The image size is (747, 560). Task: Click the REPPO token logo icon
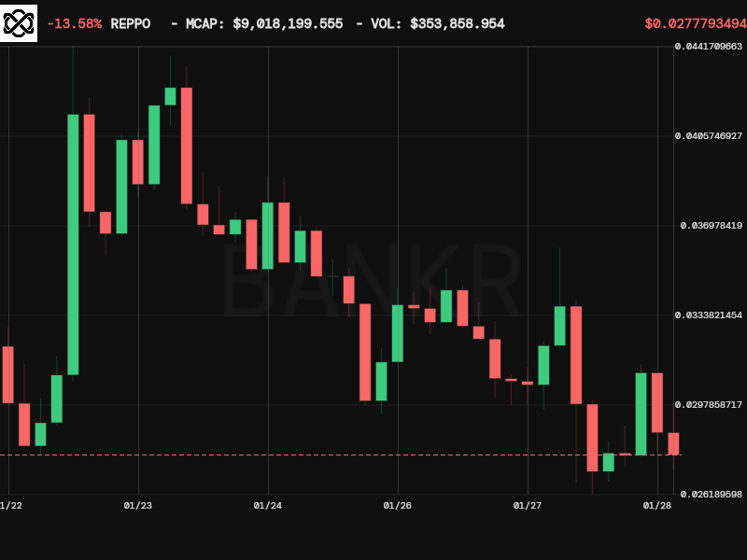pyautogui.click(x=19, y=23)
